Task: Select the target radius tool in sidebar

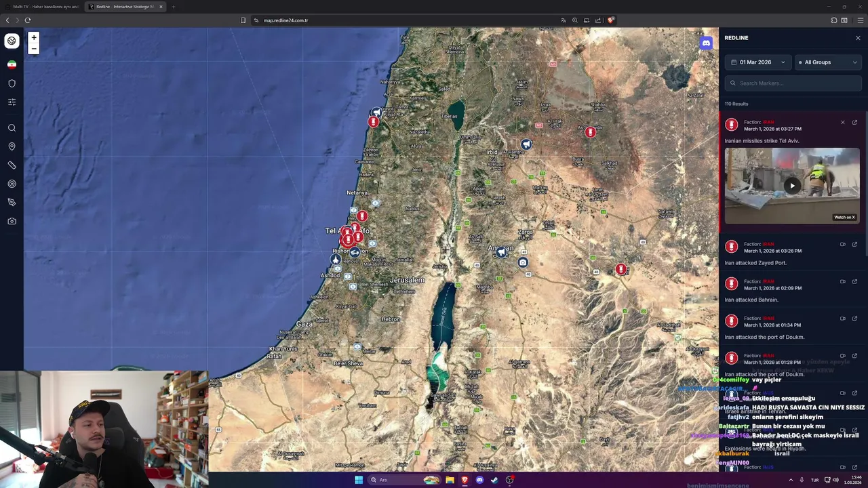Action: tap(12, 184)
